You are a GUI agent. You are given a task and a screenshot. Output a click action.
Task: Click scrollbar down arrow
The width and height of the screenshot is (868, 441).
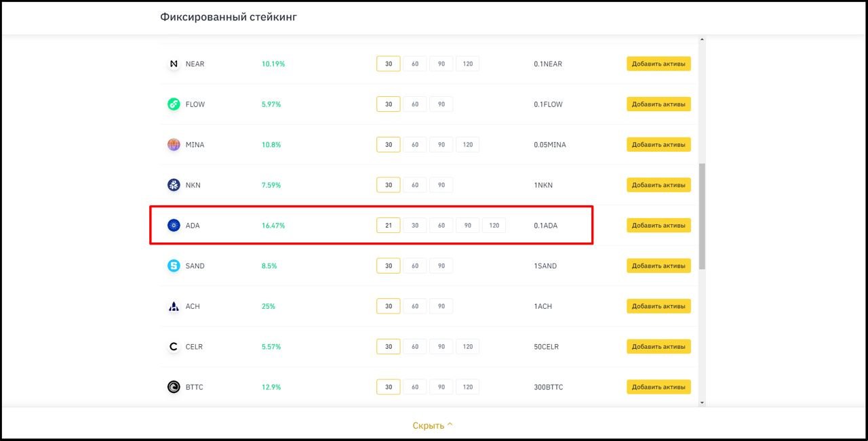click(x=702, y=402)
